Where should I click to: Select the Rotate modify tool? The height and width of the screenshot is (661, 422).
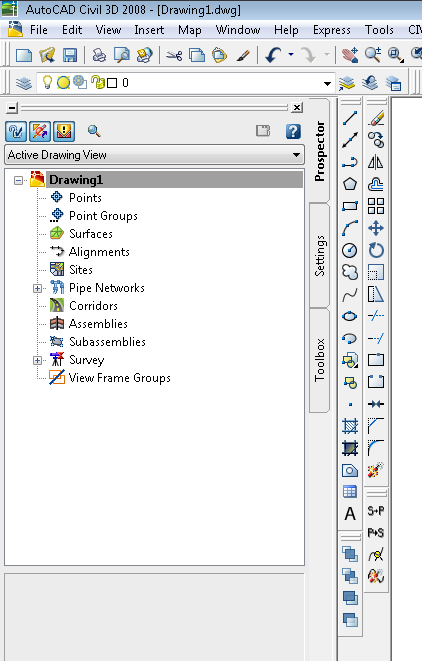click(x=376, y=250)
